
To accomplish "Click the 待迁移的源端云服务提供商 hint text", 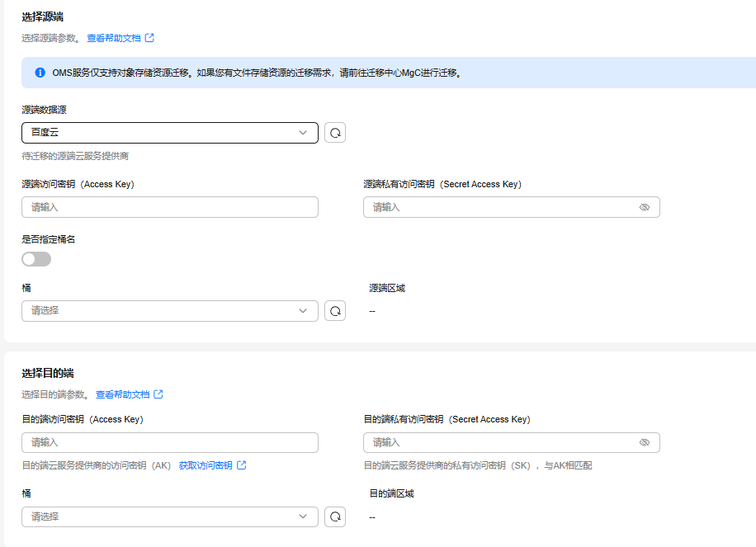I will [75, 156].
